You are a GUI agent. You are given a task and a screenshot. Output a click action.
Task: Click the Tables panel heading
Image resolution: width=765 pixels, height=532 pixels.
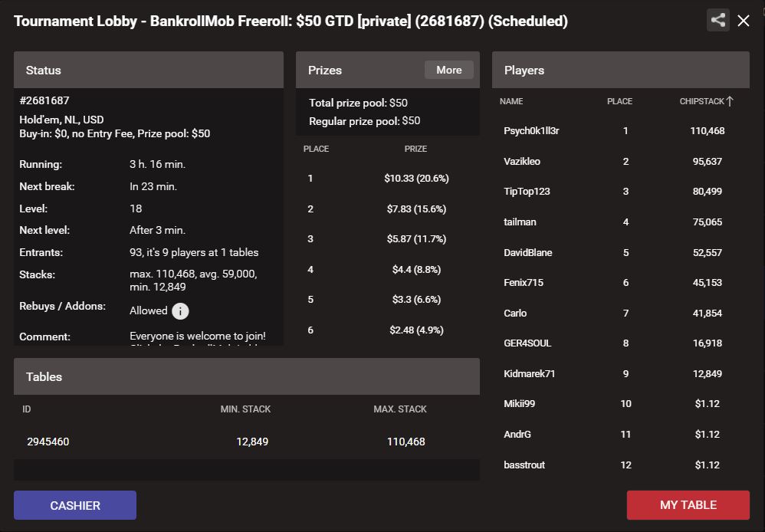[x=44, y=377]
